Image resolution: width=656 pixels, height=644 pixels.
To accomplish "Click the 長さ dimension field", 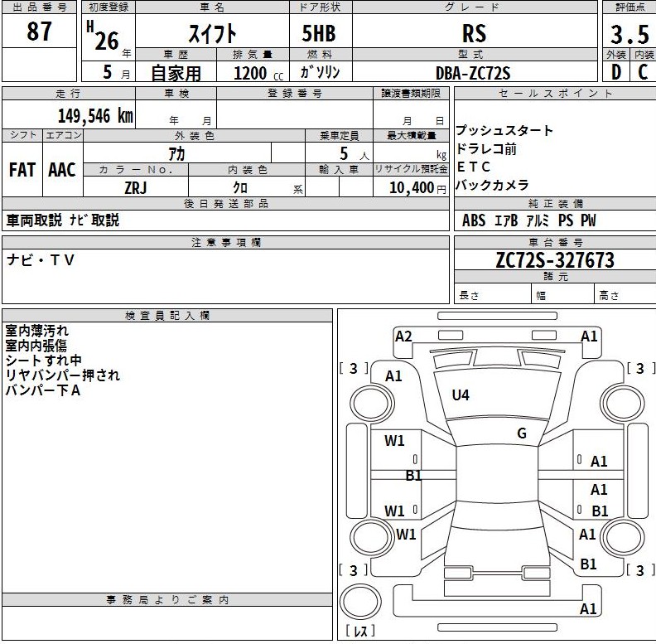I will (493, 293).
